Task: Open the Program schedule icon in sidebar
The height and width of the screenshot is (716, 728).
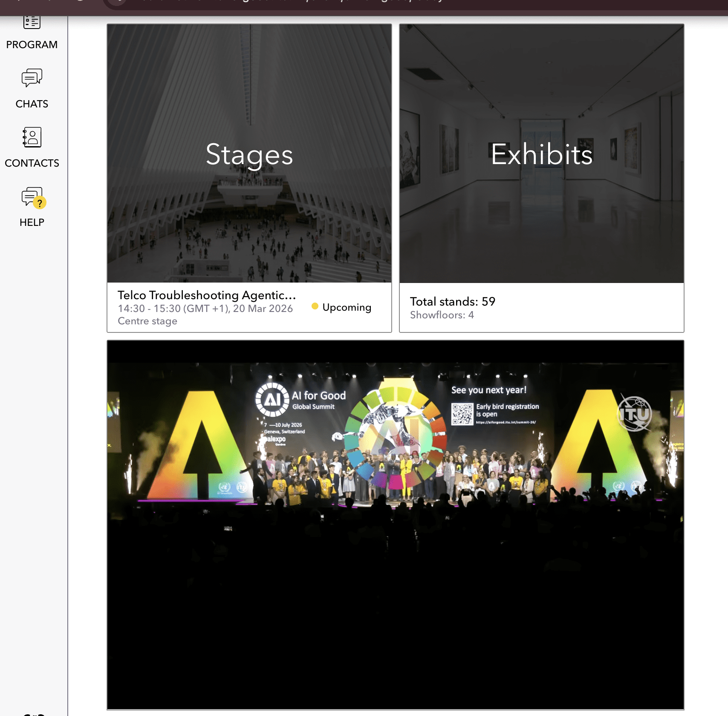Action: (x=32, y=22)
